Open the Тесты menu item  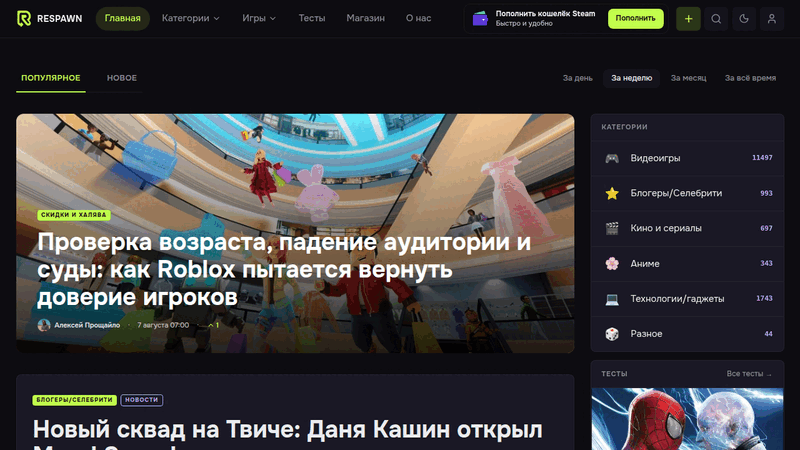(x=312, y=18)
